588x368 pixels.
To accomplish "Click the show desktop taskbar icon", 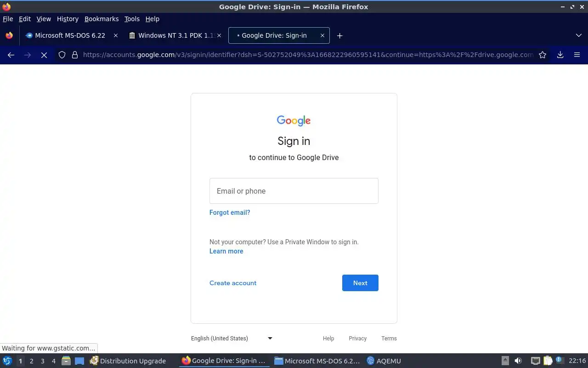I will [79, 361].
